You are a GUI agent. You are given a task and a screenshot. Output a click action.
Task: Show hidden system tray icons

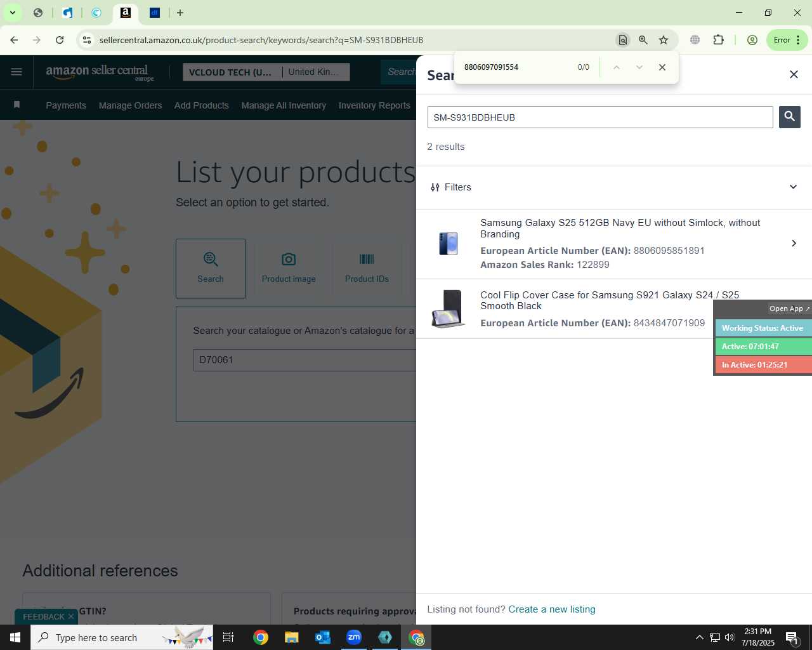coord(699,637)
